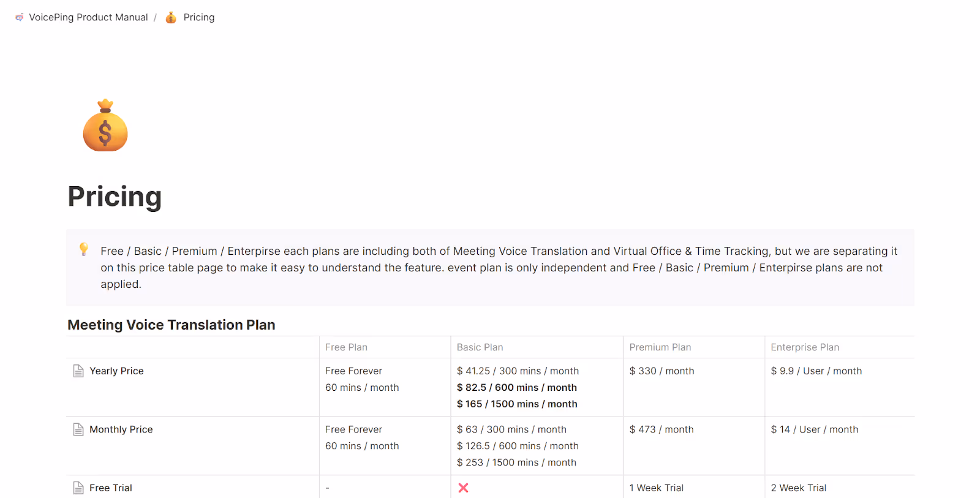The width and height of the screenshot is (980, 498).
Task: Click "Free Forever" in Monthly Price row
Action: click(353, 429)
